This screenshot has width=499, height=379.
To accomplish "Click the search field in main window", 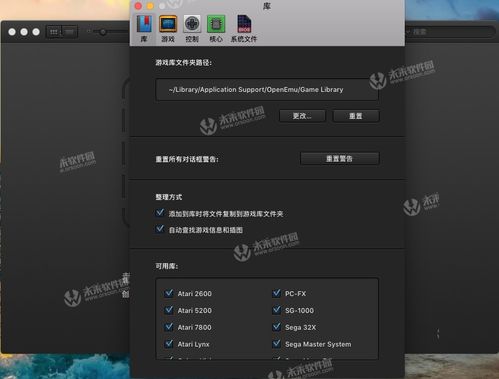I will coord(449,32).
